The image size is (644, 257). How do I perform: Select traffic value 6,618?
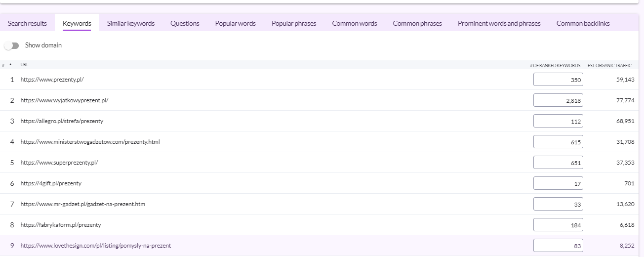(627, 225)
